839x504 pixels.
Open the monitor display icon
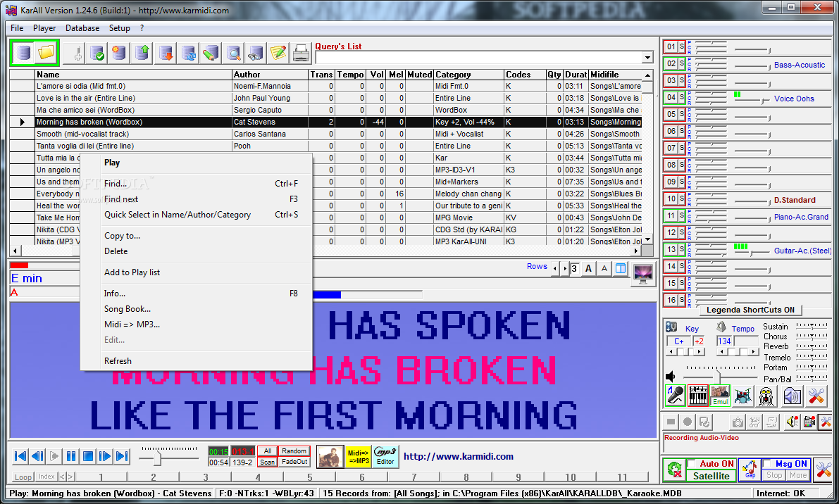(x=642, y=275)
